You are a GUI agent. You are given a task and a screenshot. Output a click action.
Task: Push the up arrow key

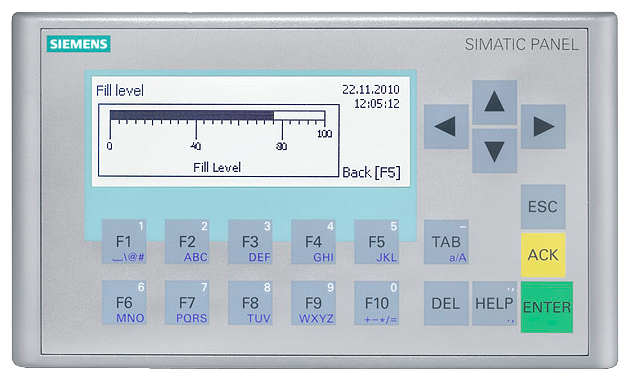(494, 102)
